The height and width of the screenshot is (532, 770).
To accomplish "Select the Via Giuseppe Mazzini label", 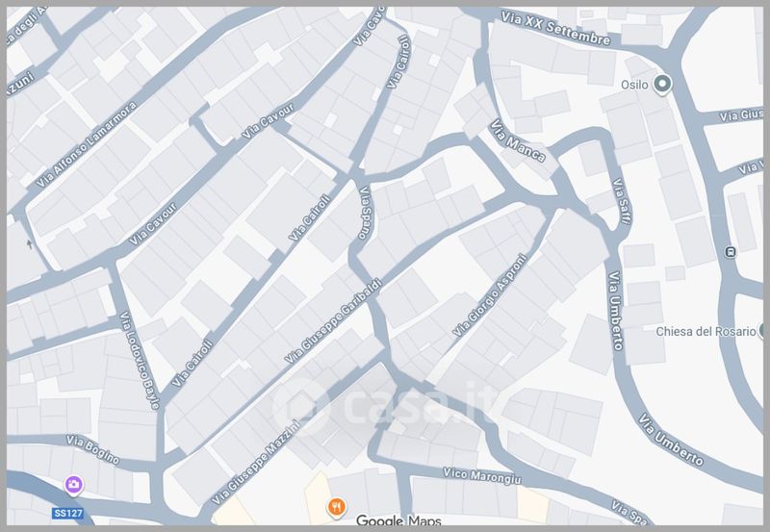I will click(255, 463).
